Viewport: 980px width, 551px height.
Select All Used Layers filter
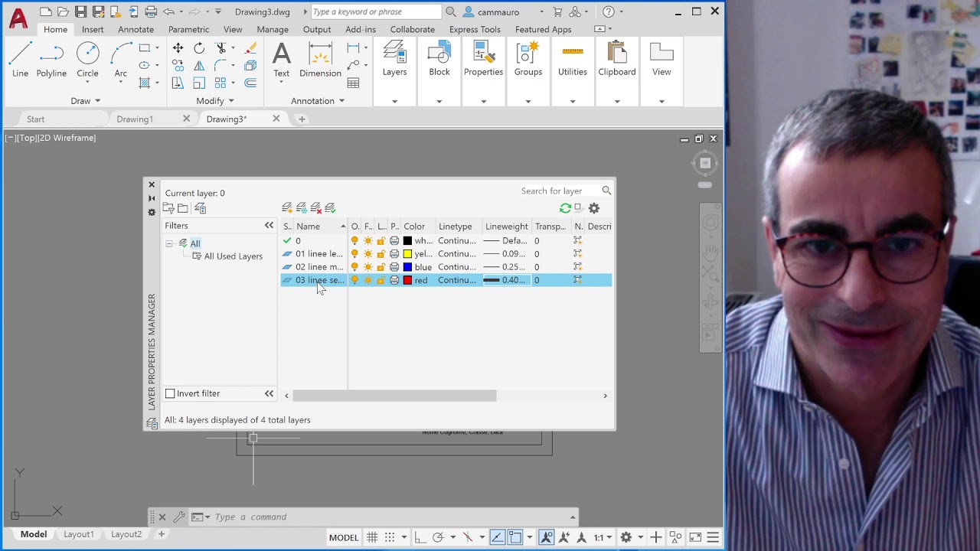234,256
